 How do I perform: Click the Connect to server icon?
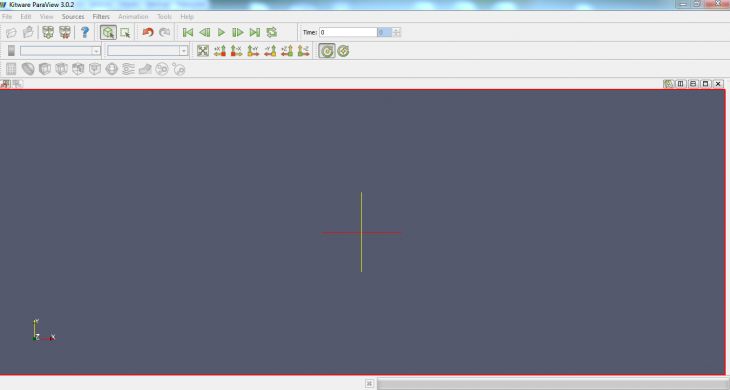47,32
